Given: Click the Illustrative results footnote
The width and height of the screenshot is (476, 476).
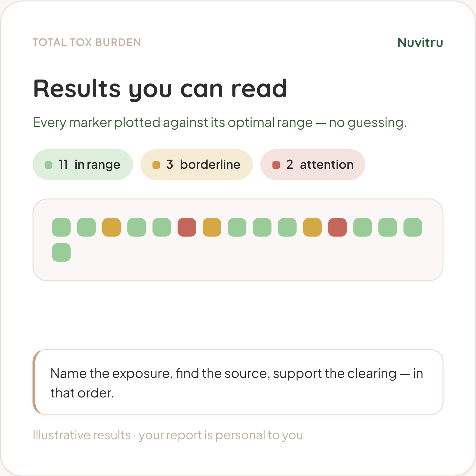Looking at the screenshot, I should pos(168,435).
